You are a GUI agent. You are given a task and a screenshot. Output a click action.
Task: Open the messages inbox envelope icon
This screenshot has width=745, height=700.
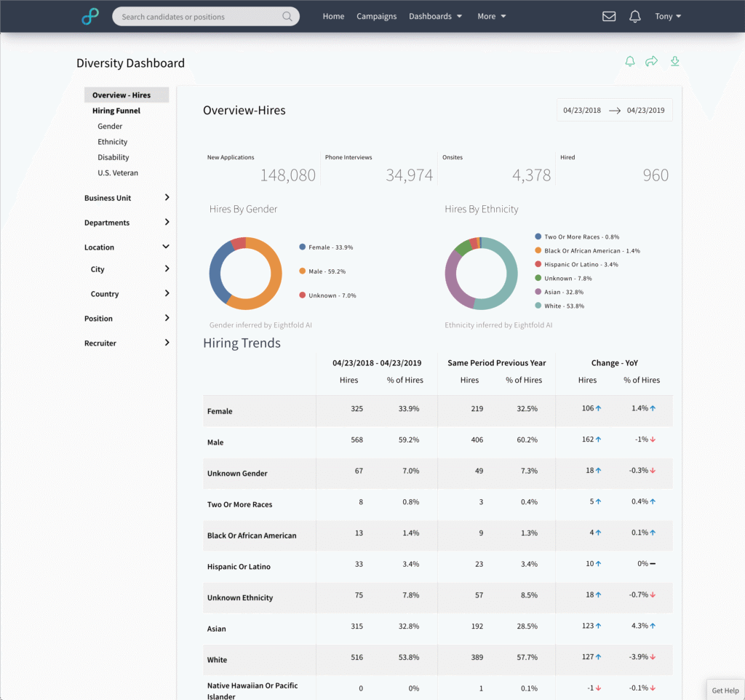[x=609, y=16]
